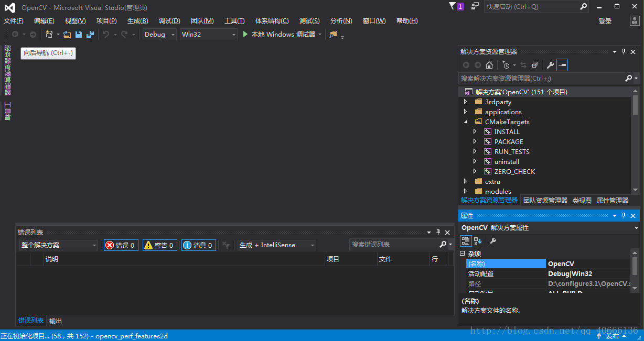Click the feedback icon in title bar
Image resolution: width=644 pixels, height=341 pixels.
click(475, 6)
